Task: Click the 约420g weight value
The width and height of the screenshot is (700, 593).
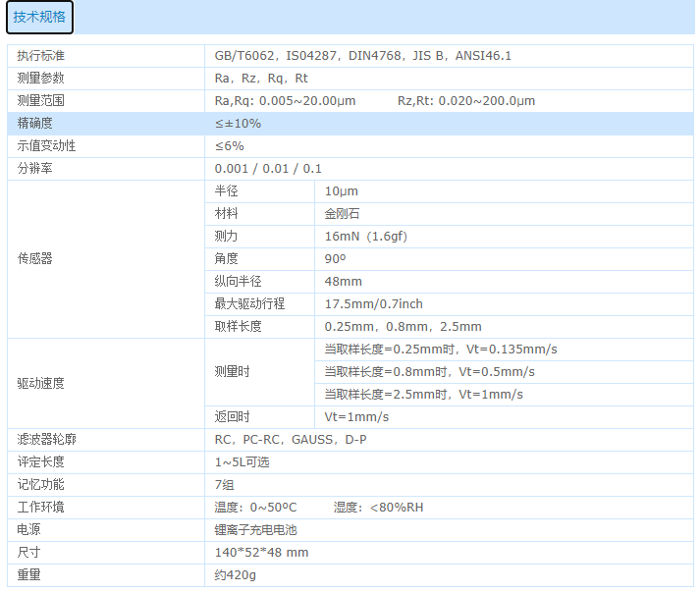Action: (236, 575)
